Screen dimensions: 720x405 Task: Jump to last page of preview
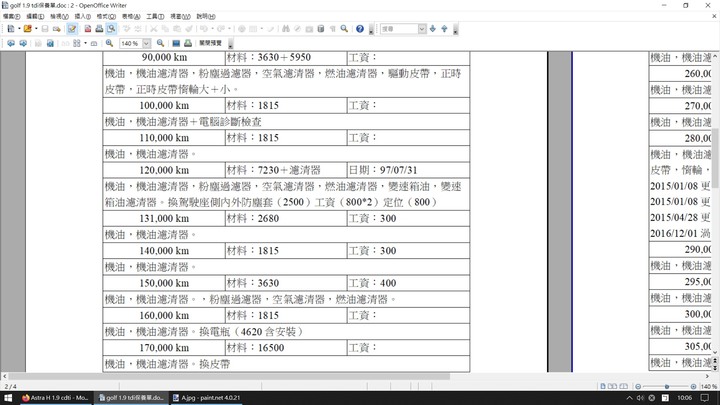(x=50, y=43)
